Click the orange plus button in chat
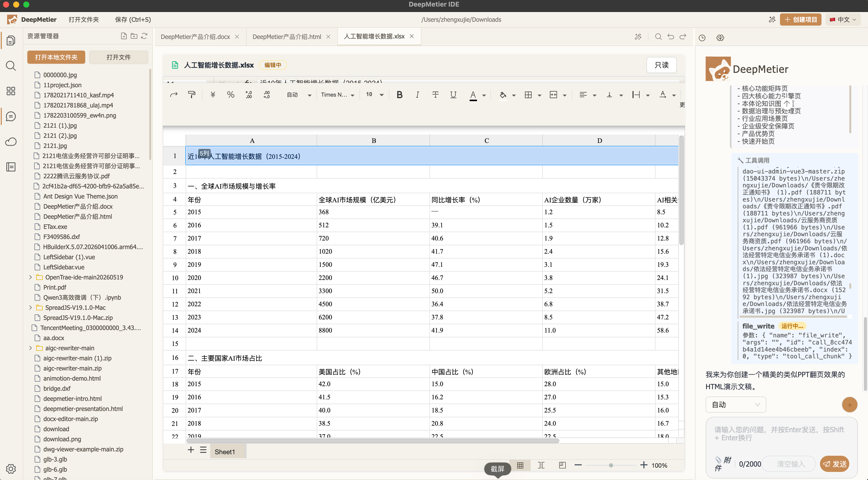Screen dimensions: 868x480 (850, 405)
